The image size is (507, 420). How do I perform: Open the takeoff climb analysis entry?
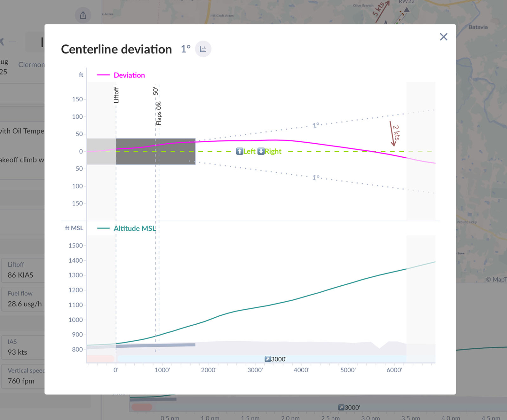21,160
